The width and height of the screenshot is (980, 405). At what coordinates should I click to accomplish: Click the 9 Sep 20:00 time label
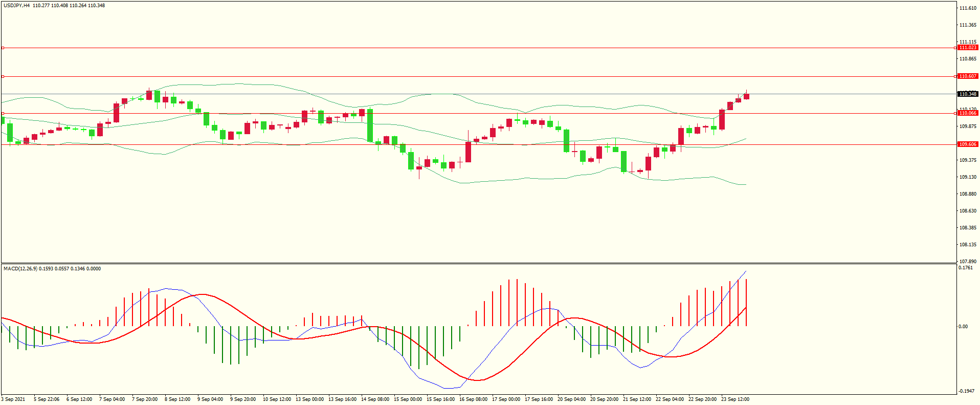pos(243,399)
